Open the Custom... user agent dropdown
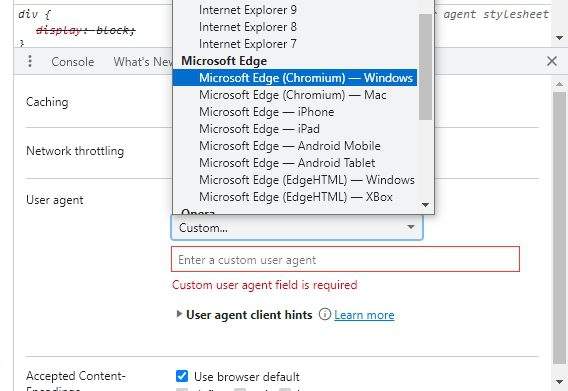 [x=297, y=228]
